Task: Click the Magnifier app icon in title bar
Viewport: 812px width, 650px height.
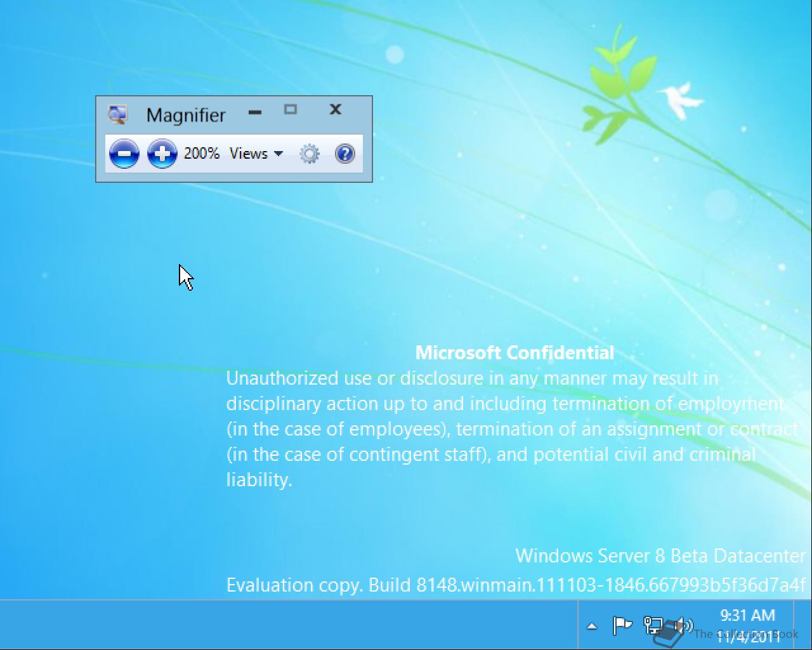Action: [117, 114]
